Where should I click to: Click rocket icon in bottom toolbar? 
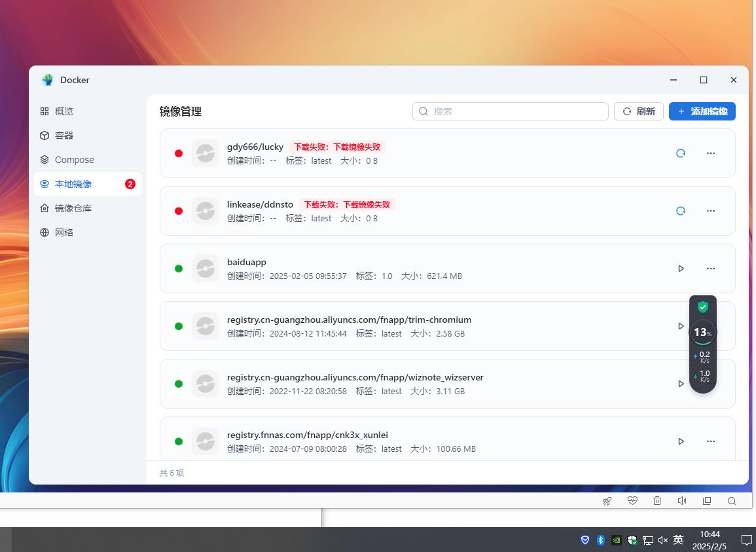pyautogui.click(x=607, y=501)
